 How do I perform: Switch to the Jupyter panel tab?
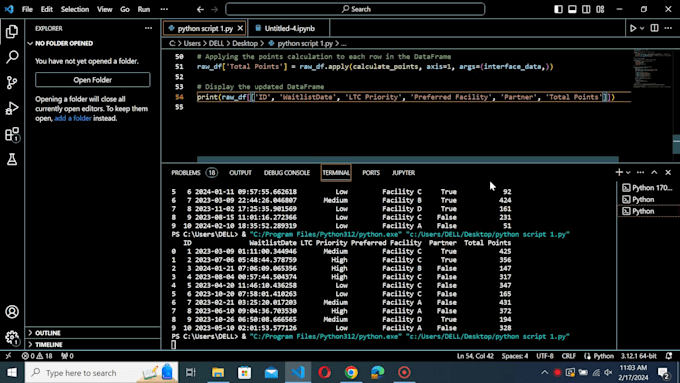(403, 173)
